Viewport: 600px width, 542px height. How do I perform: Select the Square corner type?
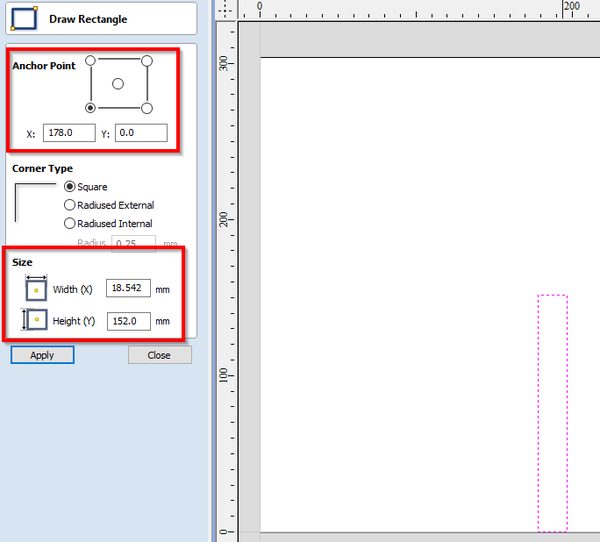(x=70, y=187)
